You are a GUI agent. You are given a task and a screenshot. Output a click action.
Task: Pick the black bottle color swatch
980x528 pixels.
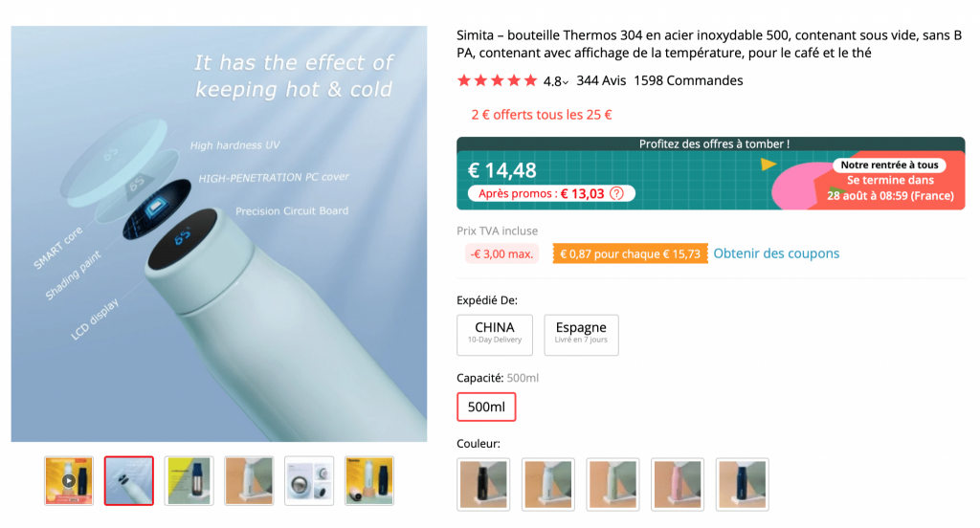(x=482, y=483)
